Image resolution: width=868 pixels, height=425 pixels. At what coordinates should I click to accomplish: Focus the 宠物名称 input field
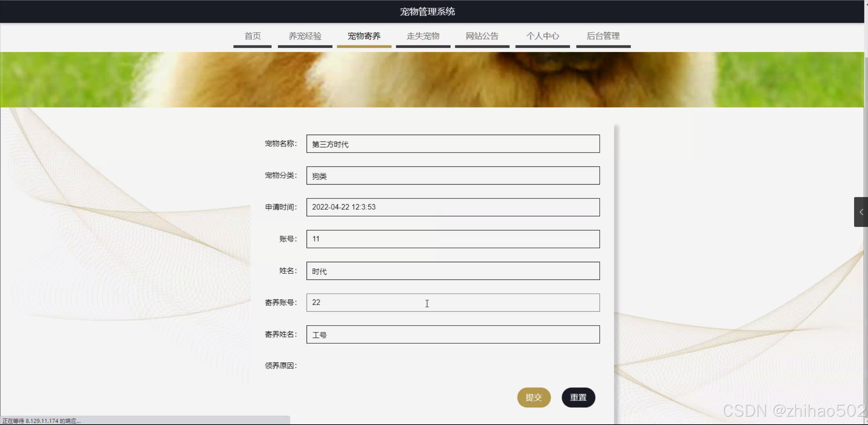pos(452,144)
